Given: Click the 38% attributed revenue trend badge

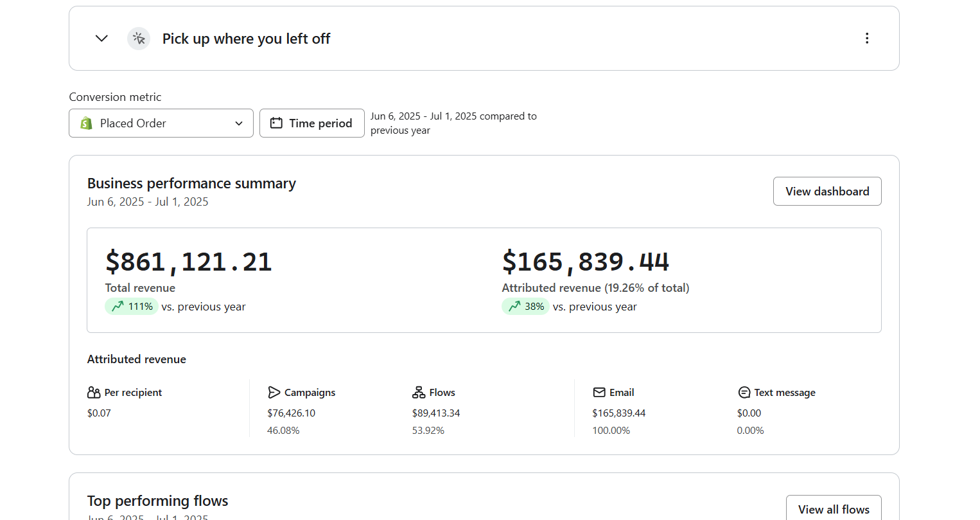Looking at the screenshot, I should tap(525, 307).
